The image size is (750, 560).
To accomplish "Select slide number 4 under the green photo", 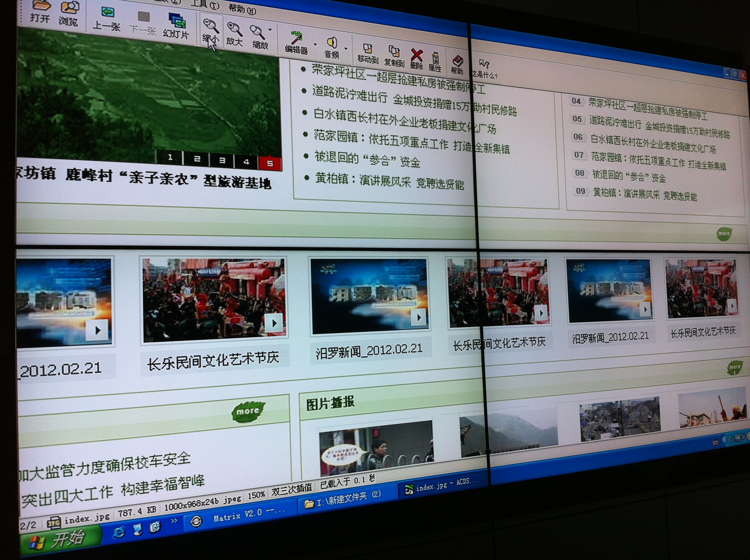I will tap(246, 162).
